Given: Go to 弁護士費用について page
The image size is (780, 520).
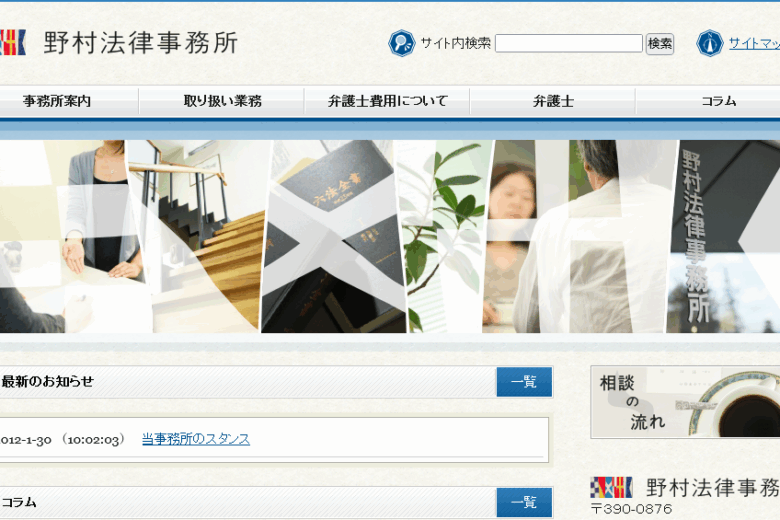Looking at the screenshot, I should [x=387, y=101].
